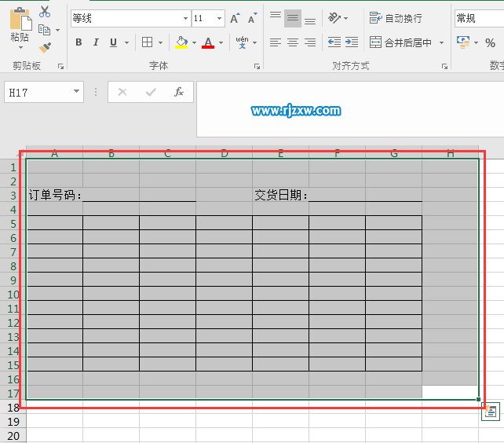
Task: Align text left
Action: (x=276, y=42)
